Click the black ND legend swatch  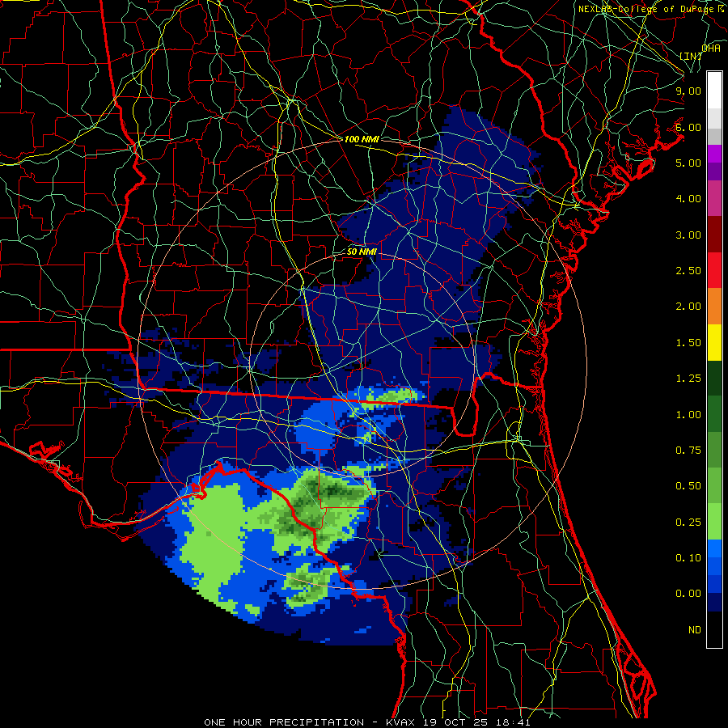(x=714, y=629)
